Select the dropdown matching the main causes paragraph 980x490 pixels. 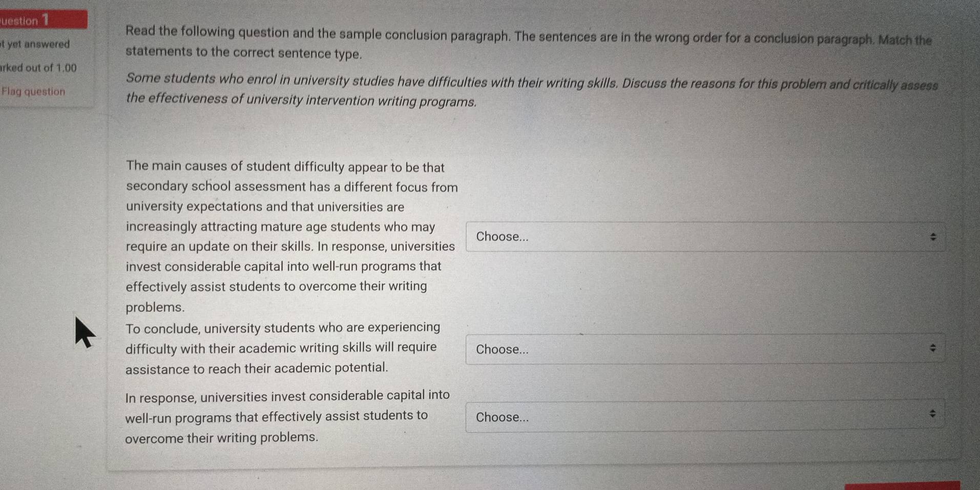702,236
